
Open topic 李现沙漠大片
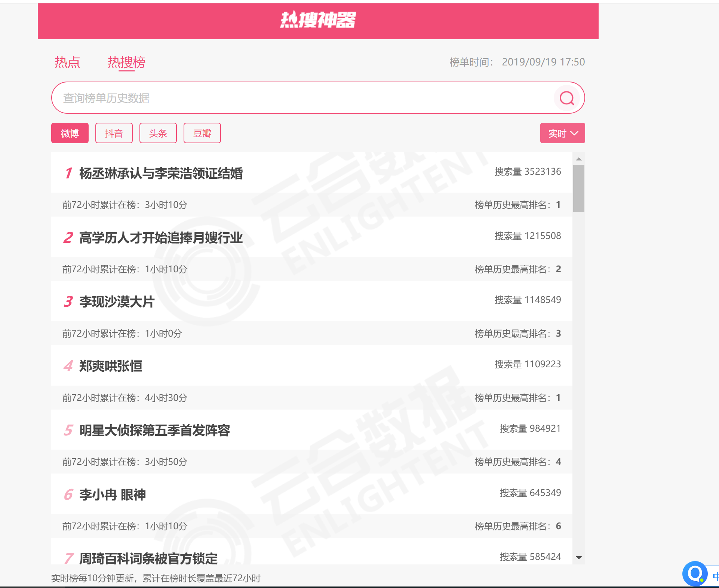(117, 302)
